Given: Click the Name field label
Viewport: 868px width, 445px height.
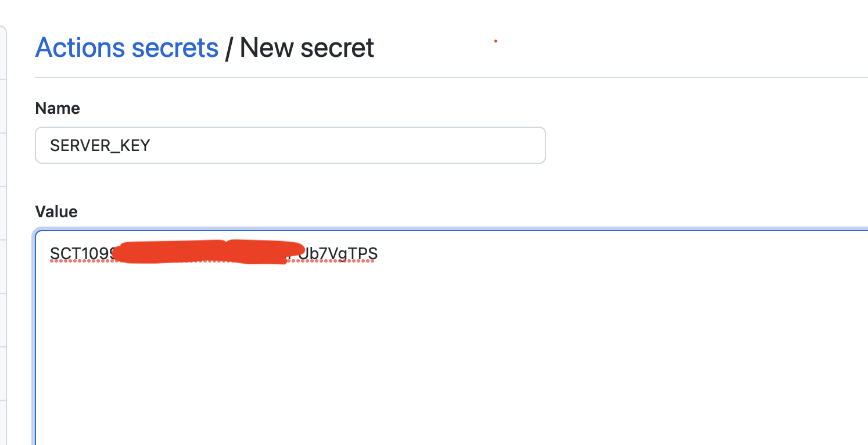Looking at the screenshot, I should (x=58, y=108).
